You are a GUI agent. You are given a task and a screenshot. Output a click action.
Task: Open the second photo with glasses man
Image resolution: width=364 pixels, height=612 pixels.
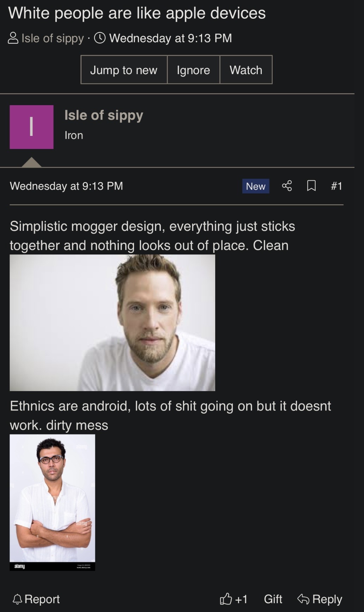[x=52, y=502]
